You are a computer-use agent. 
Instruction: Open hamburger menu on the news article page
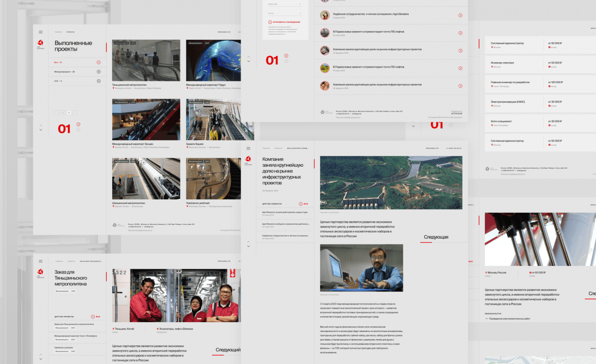click(x=248, y=148)
